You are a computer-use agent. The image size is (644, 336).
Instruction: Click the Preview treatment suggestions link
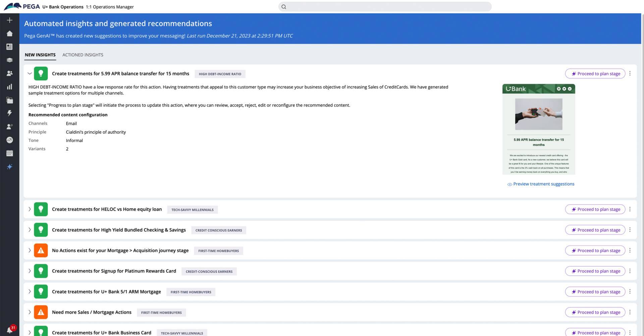coord(543,184)
